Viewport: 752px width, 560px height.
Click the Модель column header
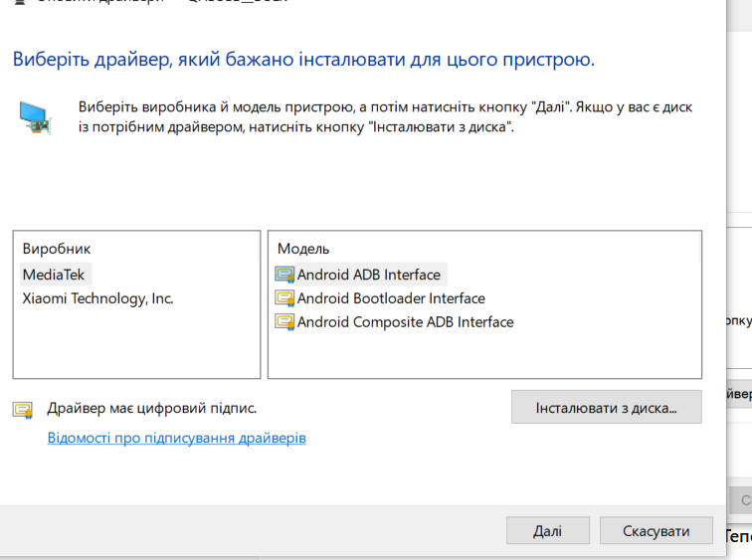click(x=303, y=249)
